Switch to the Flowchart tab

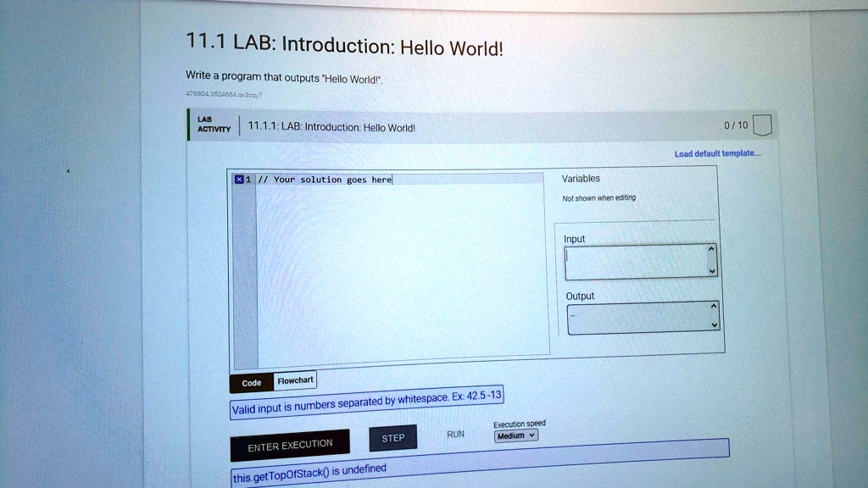pos(294,380)
